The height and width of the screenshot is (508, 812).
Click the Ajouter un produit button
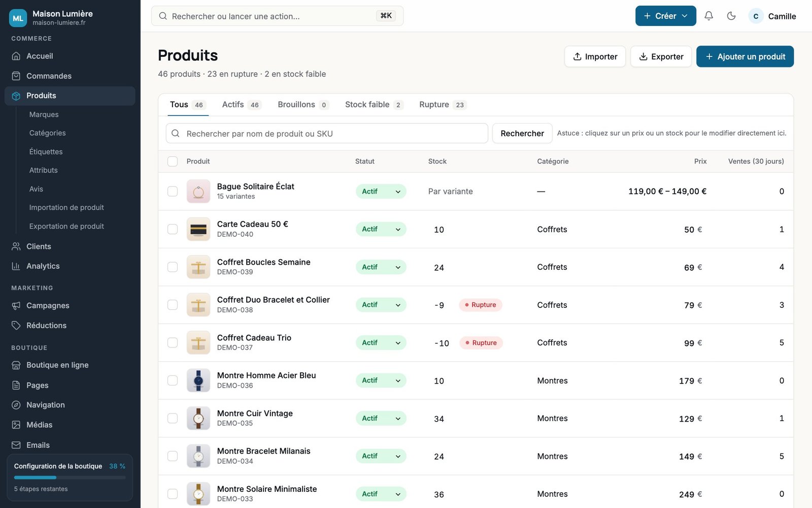point(745,56)
